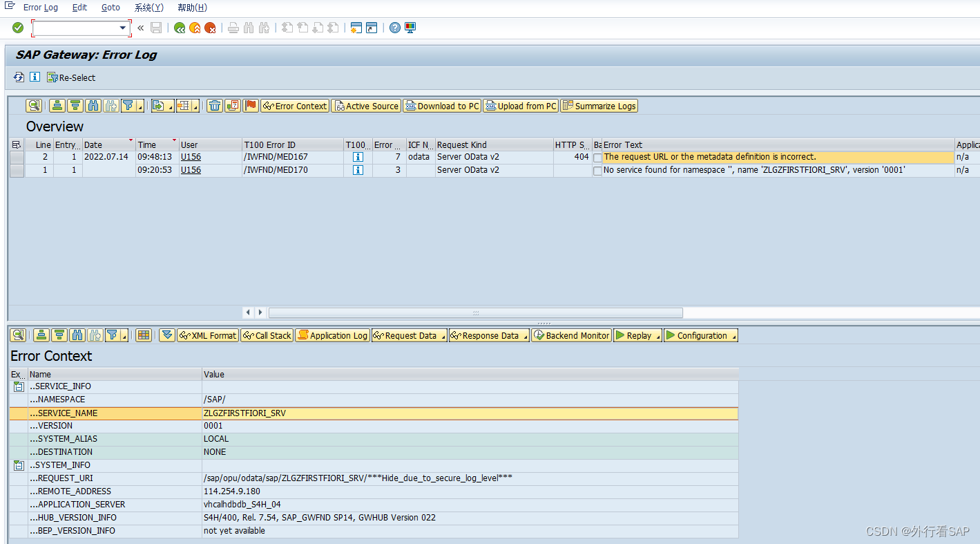Click the XML Format button
Viewport: 980px width, 544px height.
click(208, 335)
